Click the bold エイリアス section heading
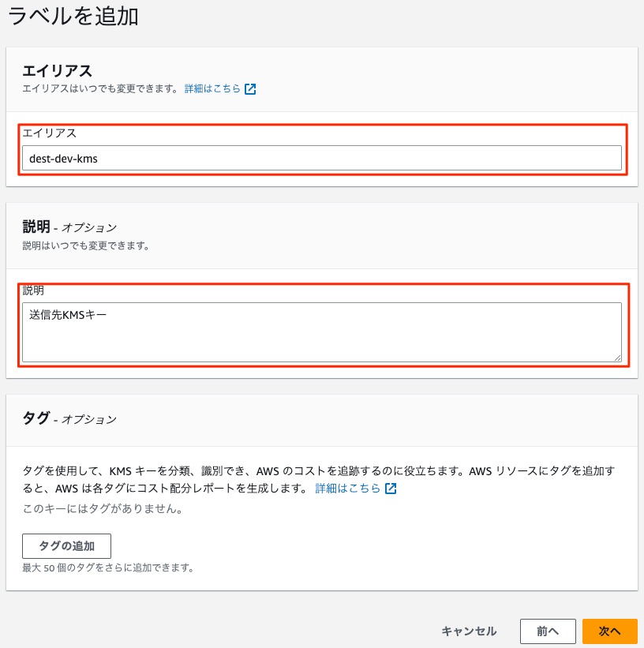 click(x=57, y=71)
